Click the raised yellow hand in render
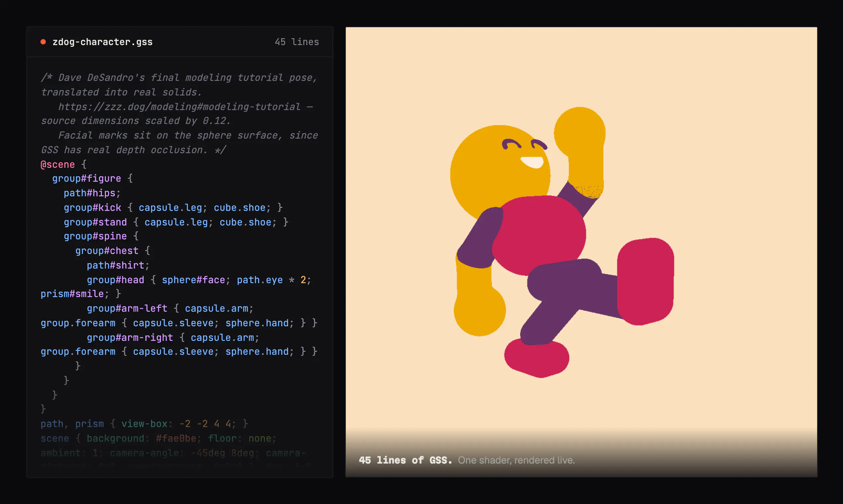This screenshot has height=504, width=843. tap(580, 132)
